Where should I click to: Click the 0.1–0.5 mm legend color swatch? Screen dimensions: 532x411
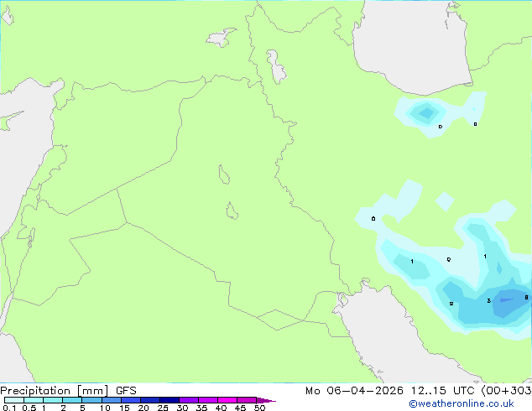click(14, 400)
